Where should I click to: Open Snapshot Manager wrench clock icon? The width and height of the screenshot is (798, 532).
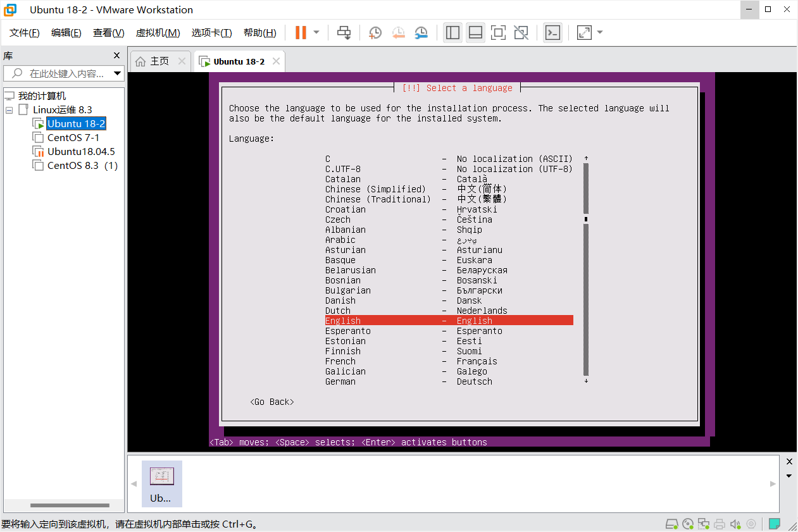tap(421, 33)
